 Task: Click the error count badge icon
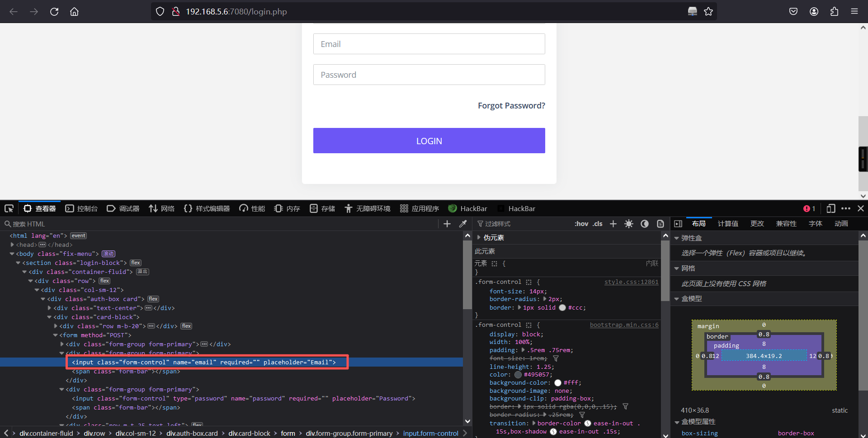pos(809,208)
